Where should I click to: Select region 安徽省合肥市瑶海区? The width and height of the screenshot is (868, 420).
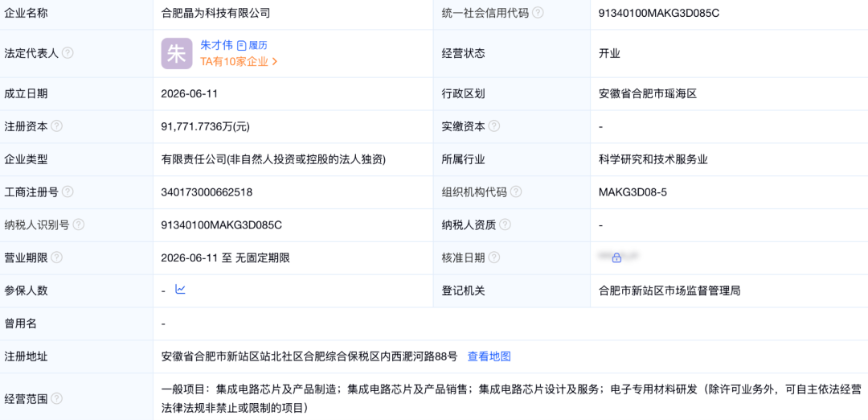click(648, 93)
